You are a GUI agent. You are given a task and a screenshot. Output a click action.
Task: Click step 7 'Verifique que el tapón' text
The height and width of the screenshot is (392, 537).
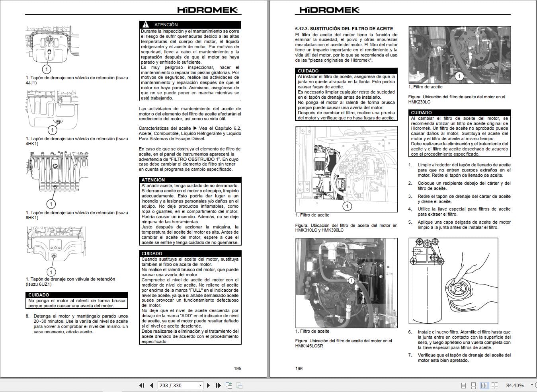(x=460, y=358)
